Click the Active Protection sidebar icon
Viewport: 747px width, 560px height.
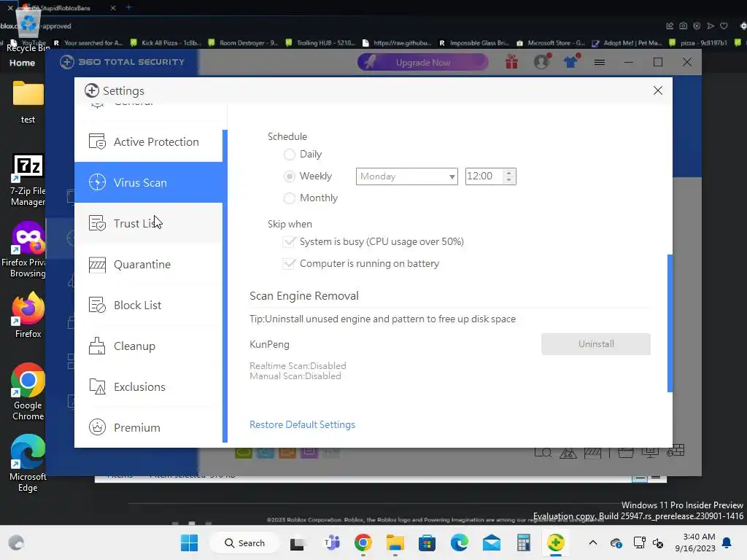[x=97, y=141]
